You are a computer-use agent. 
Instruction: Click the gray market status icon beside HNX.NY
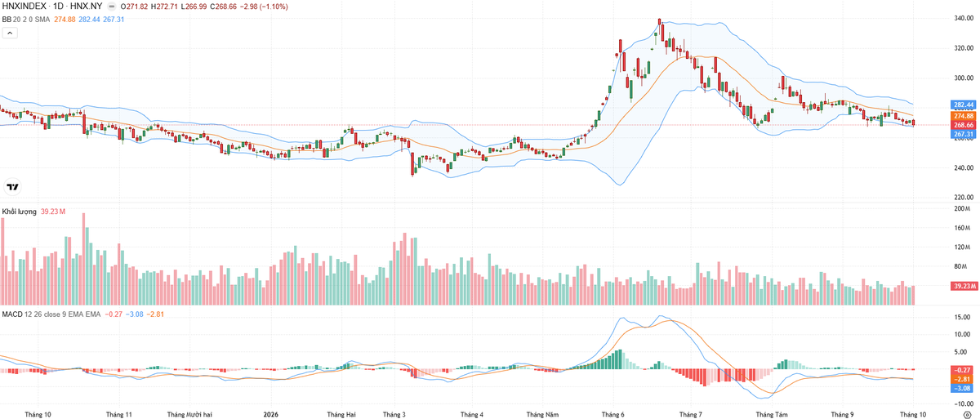click(x=112, y=6)
